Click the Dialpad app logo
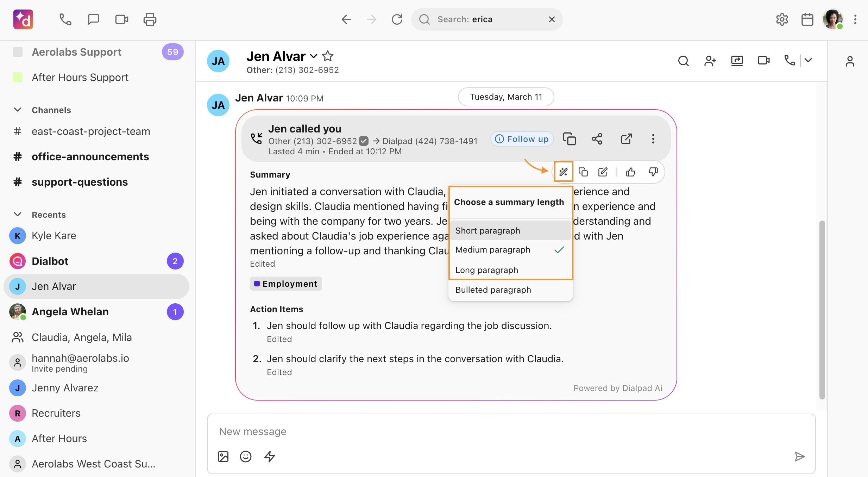Viewport: 868px width, 477px height. click(x=23, y=19)
